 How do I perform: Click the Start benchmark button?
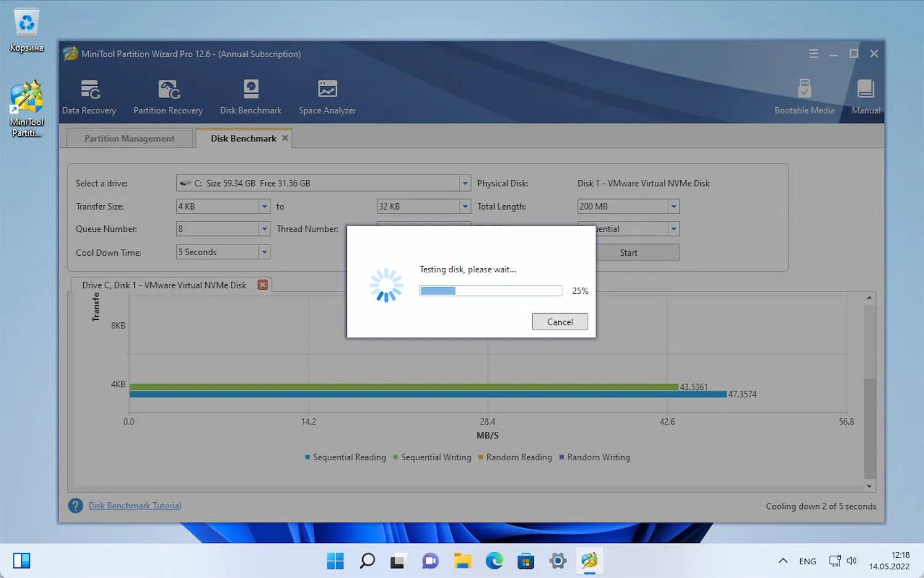click(x=628, y=253)
